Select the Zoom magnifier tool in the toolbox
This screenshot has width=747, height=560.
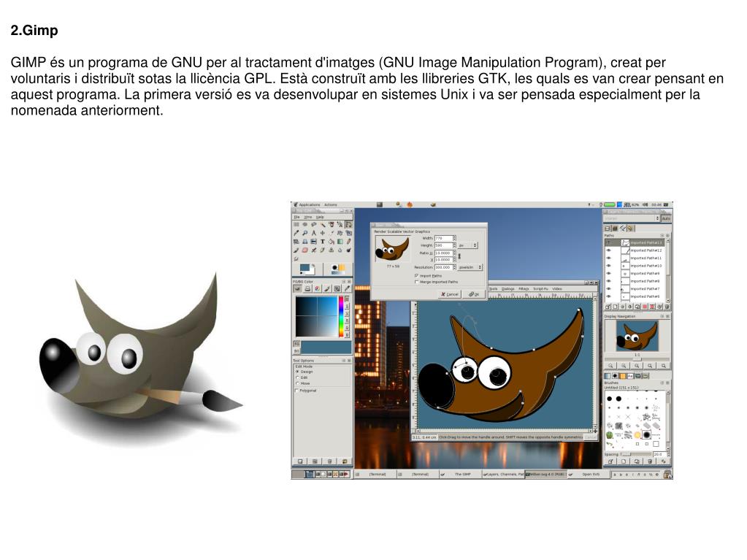point(305,233)
